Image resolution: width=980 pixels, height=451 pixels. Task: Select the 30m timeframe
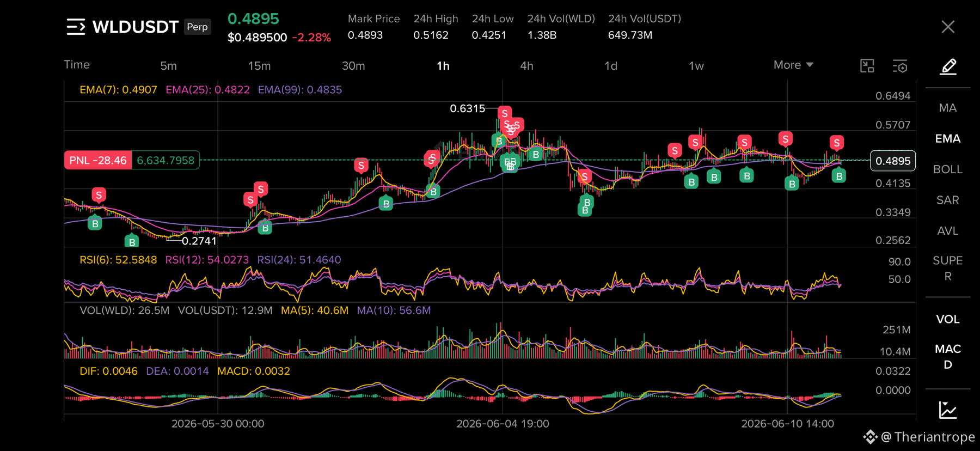coord(353,66)
